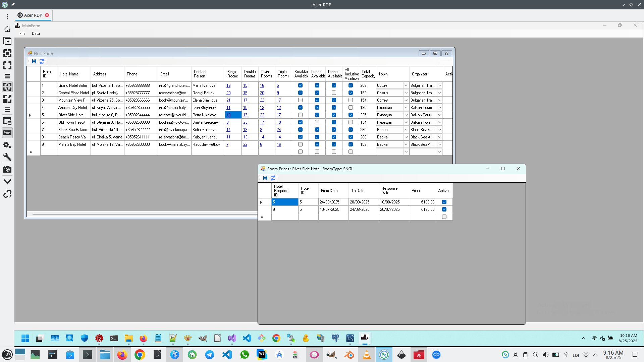Click Grand Hotel Sofia single rooms link 16
The image size is (644, 362).
[228, 85]
